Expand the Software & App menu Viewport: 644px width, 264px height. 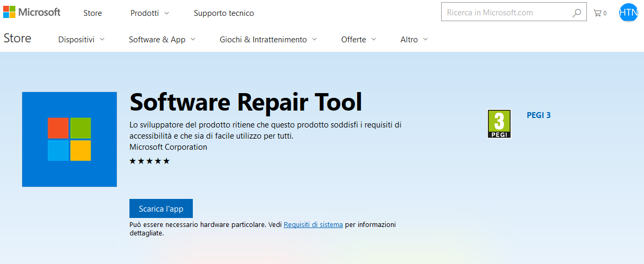[162, 39]
